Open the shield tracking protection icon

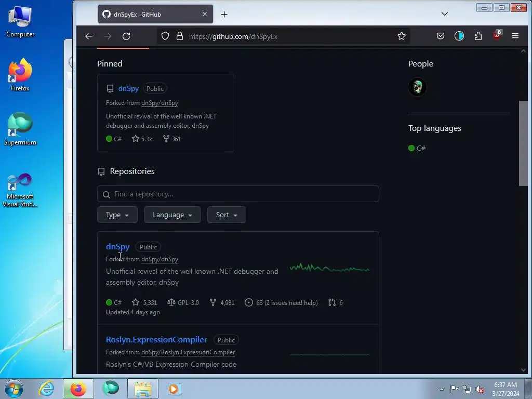[x=165, y=36]
